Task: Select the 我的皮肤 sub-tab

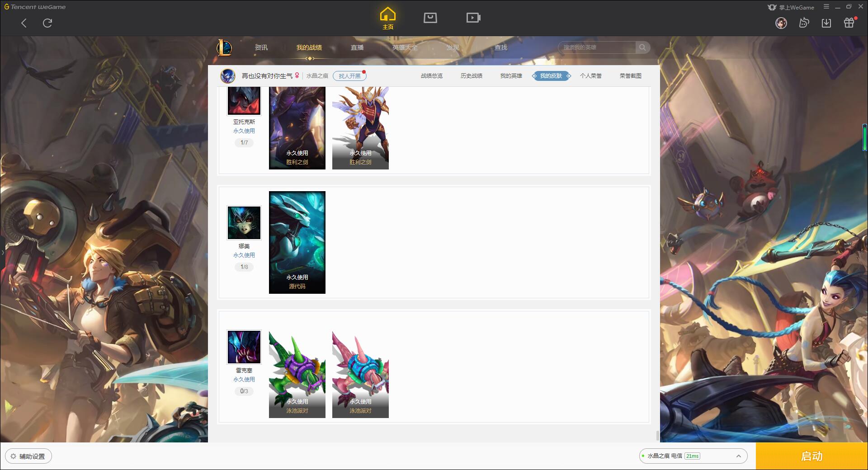Action: (551, 76)
